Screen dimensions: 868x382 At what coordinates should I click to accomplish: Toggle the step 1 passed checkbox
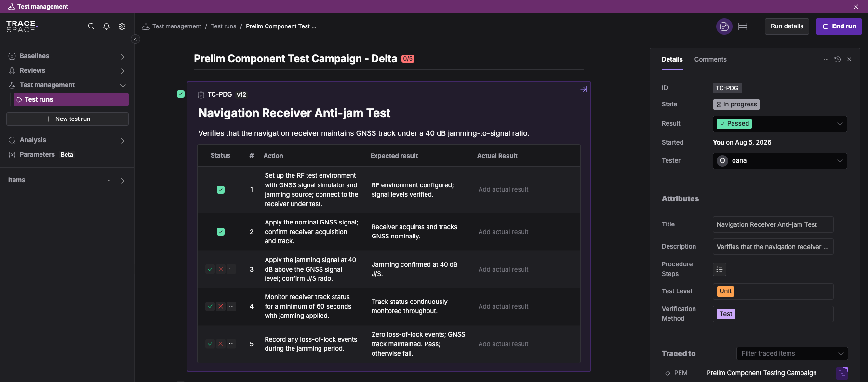pyautogui.click(x=221, y=190)
